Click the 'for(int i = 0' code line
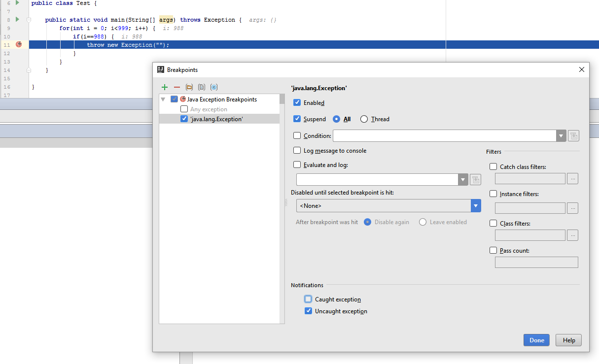 tap(107, 28)
